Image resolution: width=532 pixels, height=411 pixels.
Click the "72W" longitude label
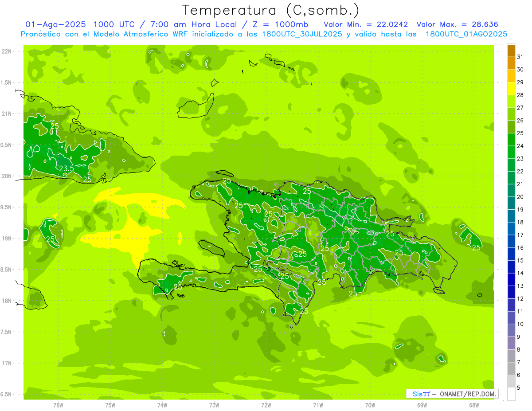tap(266, 405)
